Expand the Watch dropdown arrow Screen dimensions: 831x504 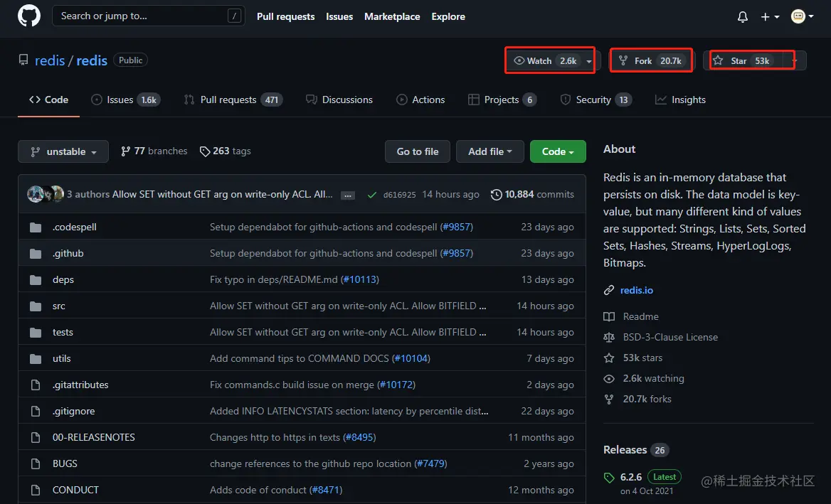pyautogui.click(x=589, y=61)
